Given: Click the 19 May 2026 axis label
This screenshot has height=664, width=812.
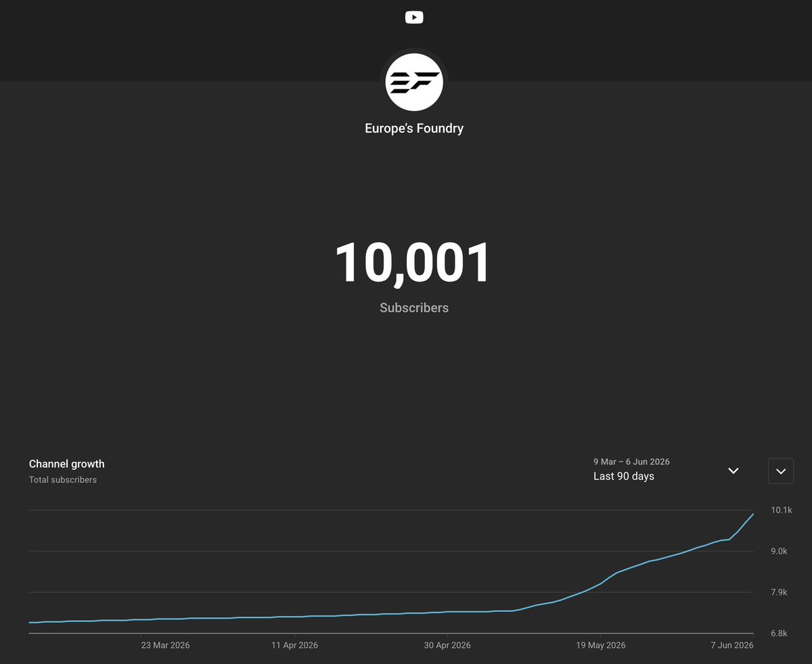Looking at the screenshot, I should point(601,645).
